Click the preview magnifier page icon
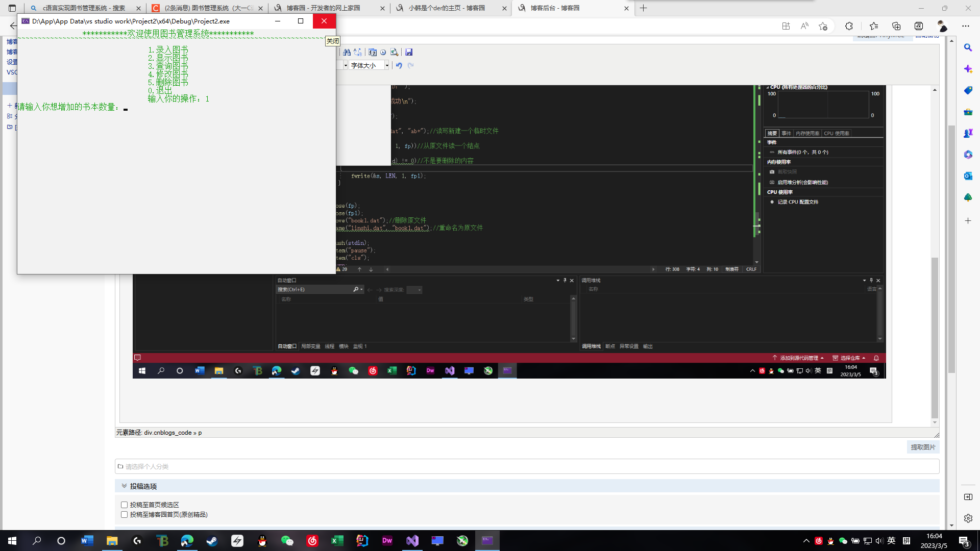Viewport: 980px width, 551px height. tap(394, 52)
